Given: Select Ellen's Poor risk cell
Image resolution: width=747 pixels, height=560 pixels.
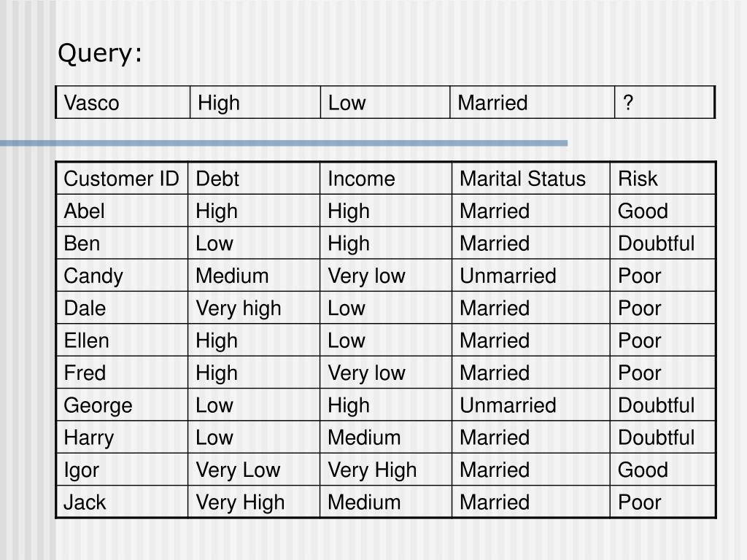Looking at the screenshot, I should 662,341.
